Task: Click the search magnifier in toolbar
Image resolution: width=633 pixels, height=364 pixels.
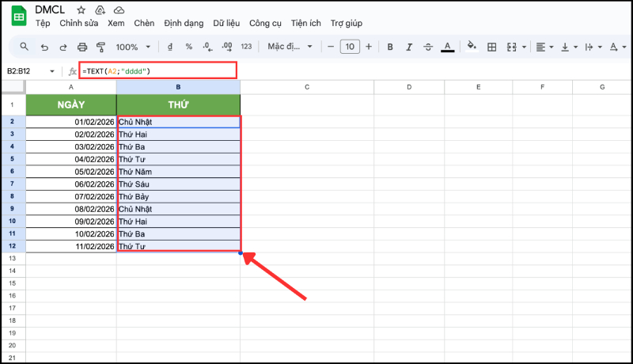Action: click(25, 47)
